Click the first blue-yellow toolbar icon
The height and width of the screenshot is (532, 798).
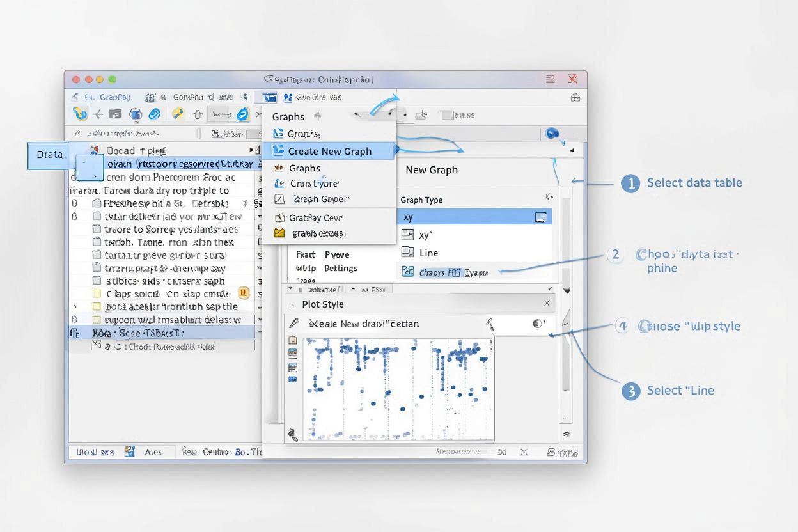[80, 114]
